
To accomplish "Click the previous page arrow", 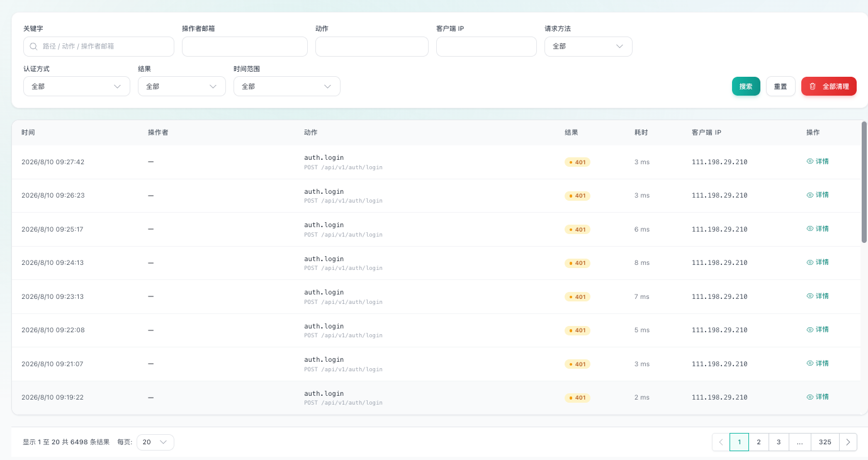I will pos(721,442).
